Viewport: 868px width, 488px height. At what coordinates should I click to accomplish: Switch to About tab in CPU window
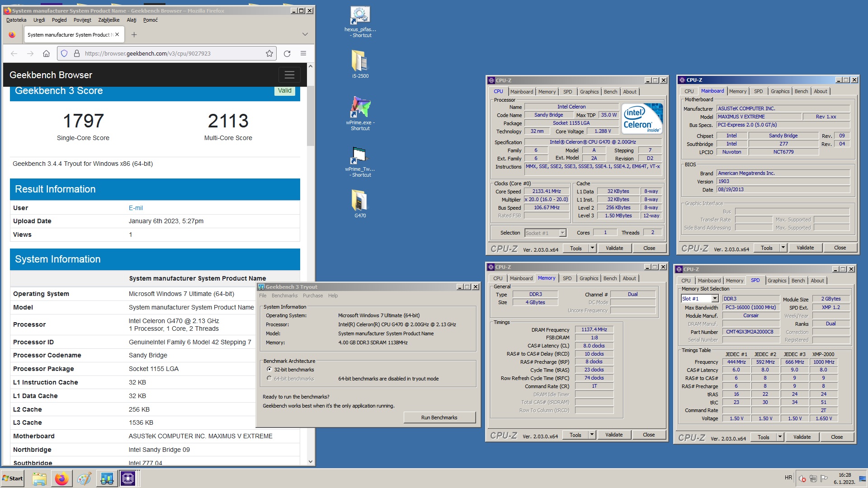tap(629, 92)
